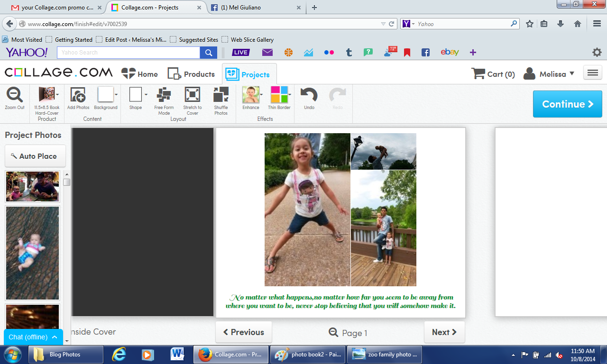Click Stretch to Cover icon
The height and width of the screenshot is (364, 607).
click(192, 95)
